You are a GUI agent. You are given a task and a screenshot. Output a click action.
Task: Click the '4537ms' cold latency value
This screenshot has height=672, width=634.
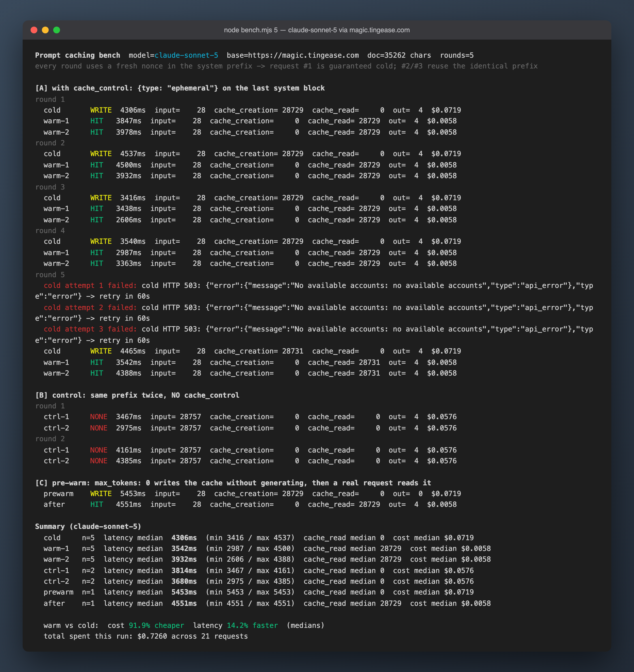point(133,154)
